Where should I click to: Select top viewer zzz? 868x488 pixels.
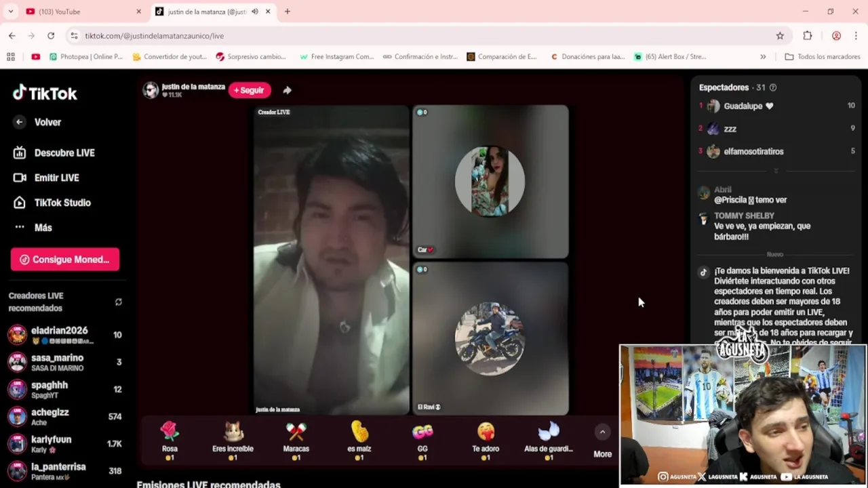tap(776, 129)
